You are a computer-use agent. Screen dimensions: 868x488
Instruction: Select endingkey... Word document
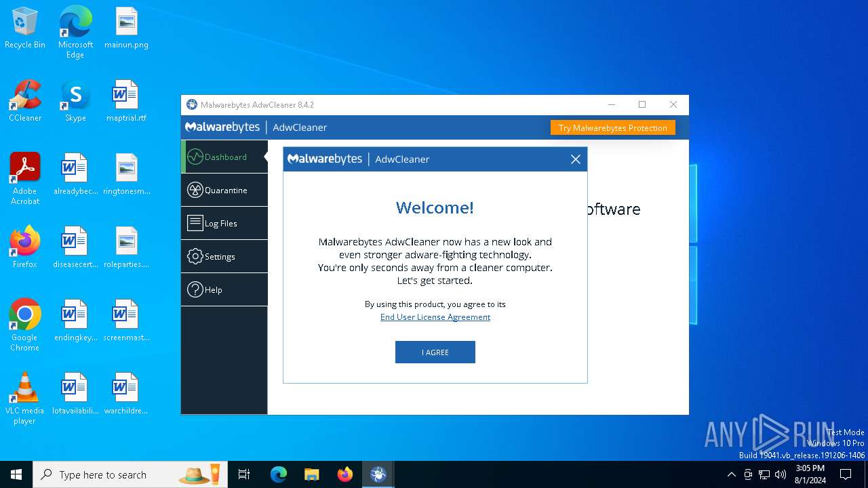[x=75, y=321]
